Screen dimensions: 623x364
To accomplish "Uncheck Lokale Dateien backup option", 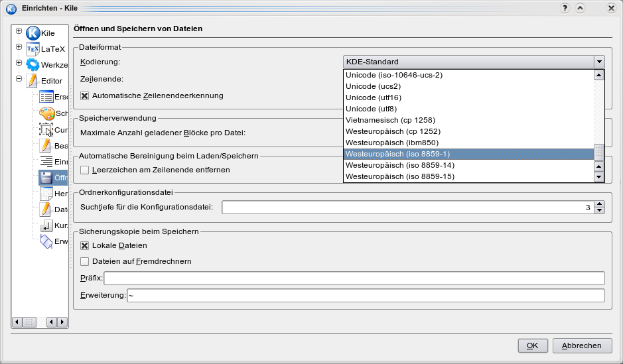I will pyautogui.click(x=85, y=246).
